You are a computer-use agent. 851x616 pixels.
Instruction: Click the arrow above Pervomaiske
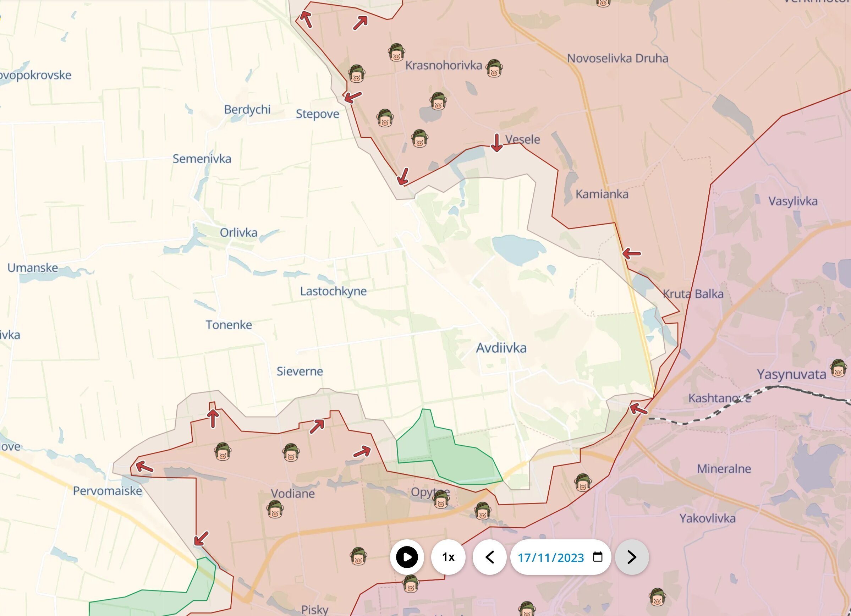point(144,467)
